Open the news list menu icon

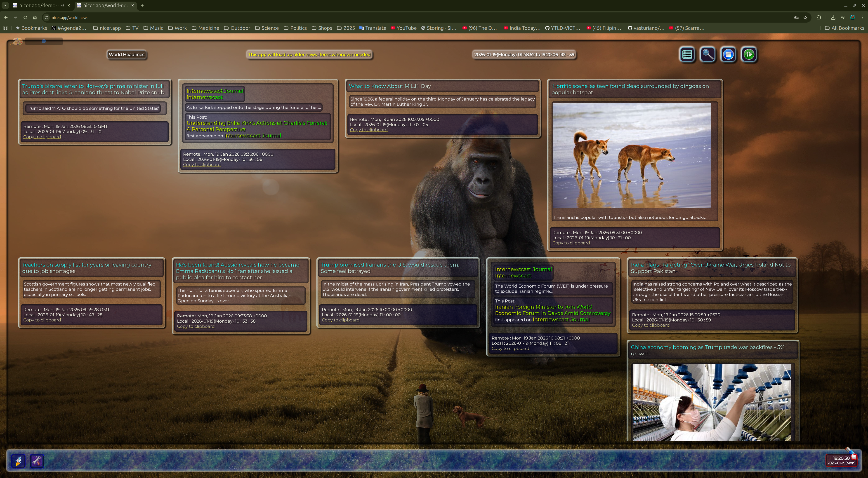coord(687,54)
